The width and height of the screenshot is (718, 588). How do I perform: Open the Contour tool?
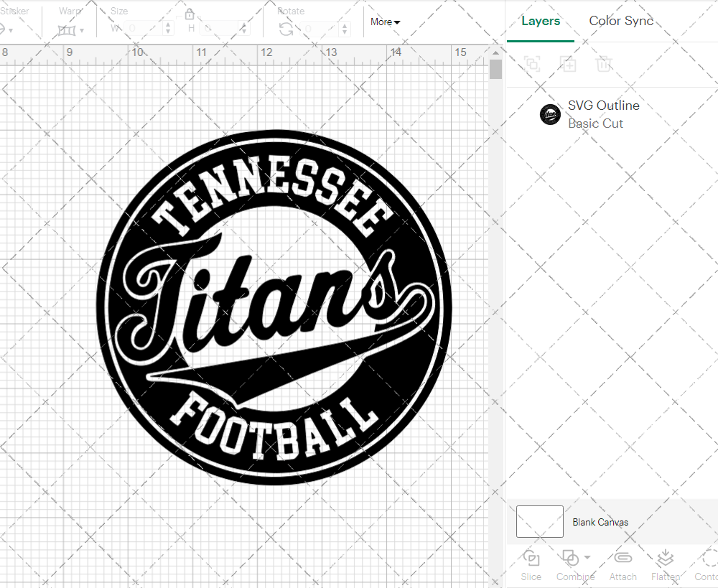(707, 565)
